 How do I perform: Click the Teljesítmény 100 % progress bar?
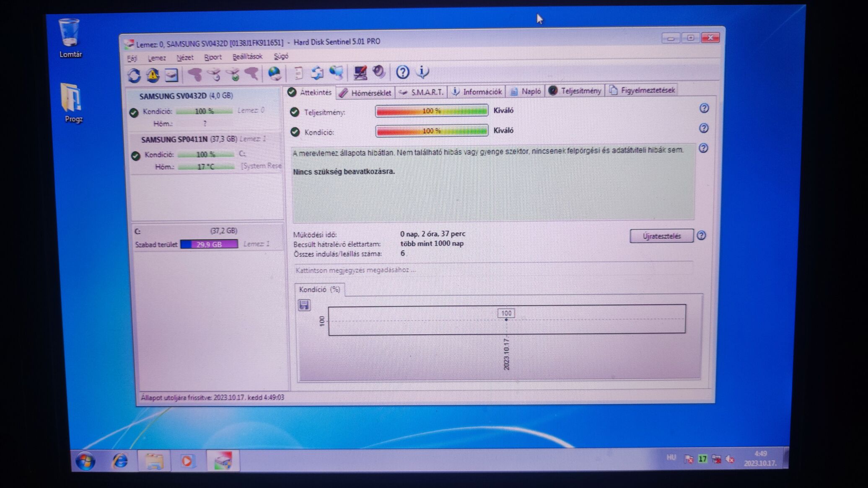tap(432, 111)
